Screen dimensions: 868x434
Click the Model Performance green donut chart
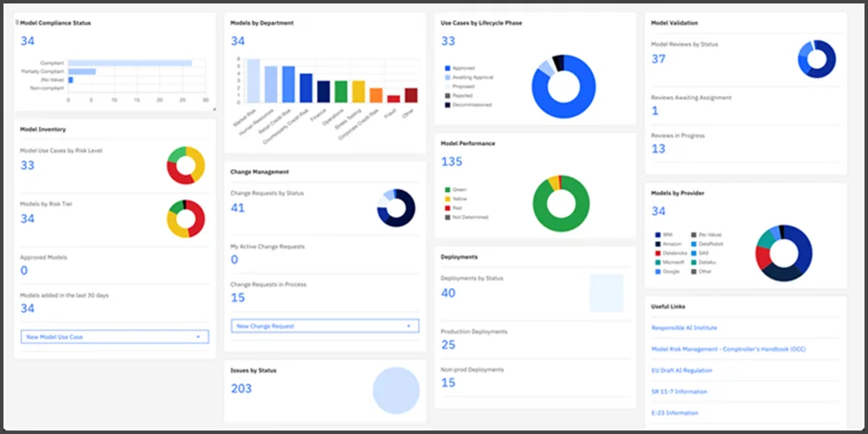click(x=561, y=204)
